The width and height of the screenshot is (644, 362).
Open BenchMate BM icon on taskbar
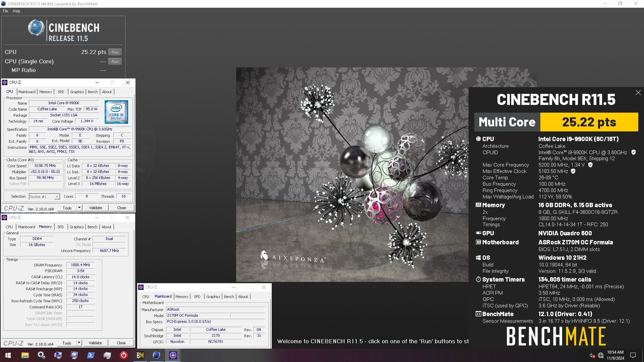(x=140, y=355)
